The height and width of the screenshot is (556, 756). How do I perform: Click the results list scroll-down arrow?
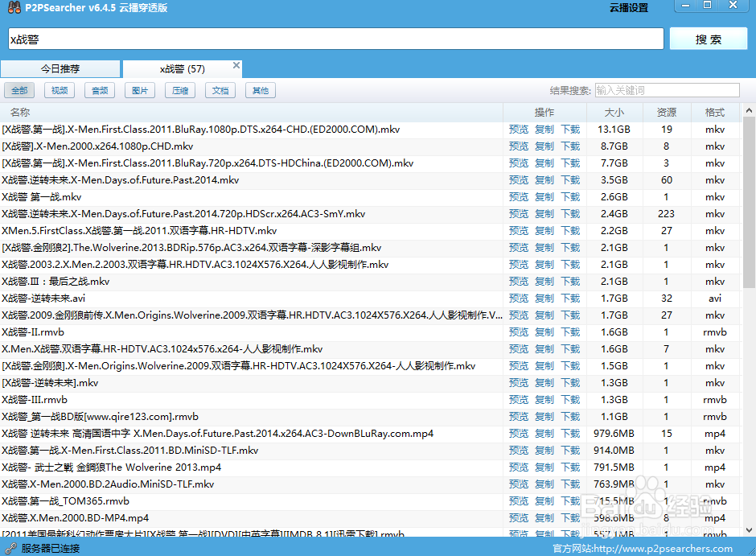tap(749, 530)
